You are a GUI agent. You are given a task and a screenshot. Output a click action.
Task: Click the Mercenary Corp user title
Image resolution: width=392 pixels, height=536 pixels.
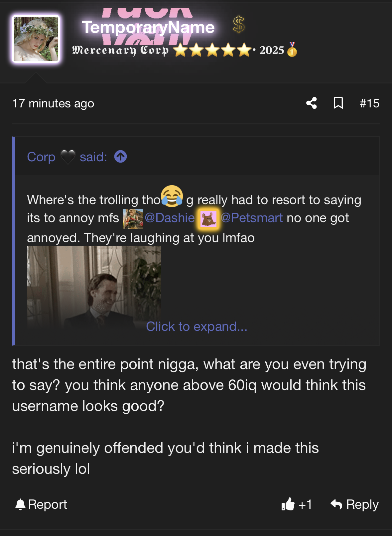click(x=120, y=50)
